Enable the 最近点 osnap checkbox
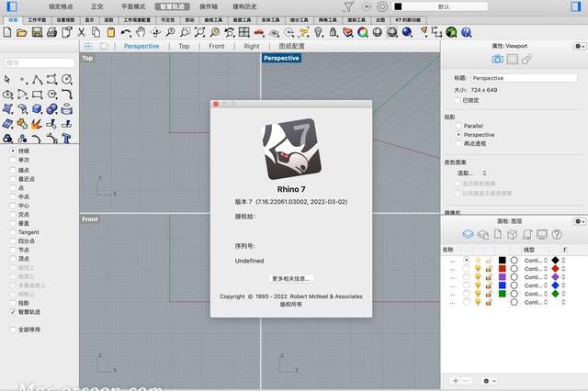The height and width of the screenshot is (391, 588). coord(13,179)
